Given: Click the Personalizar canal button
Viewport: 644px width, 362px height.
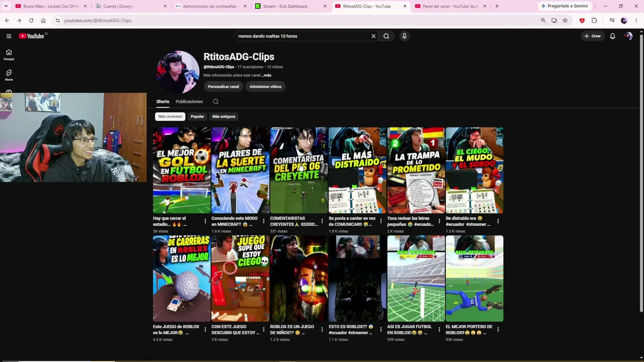Looking at the screenshot, I should pos(223,86).
